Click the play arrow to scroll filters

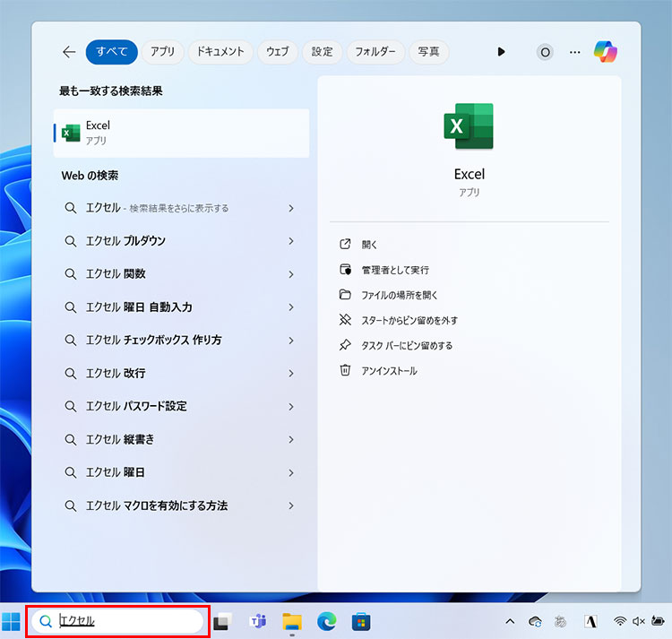[x=501, y=52]
